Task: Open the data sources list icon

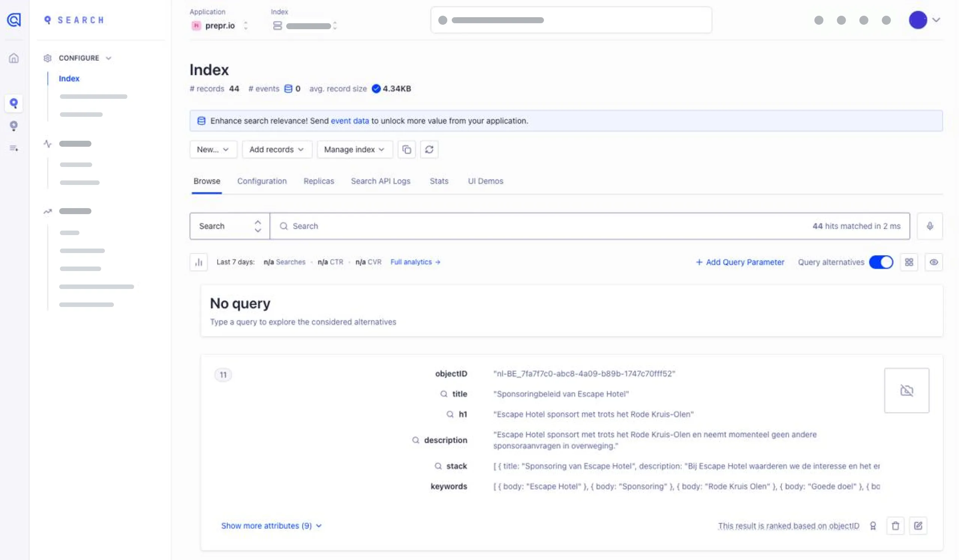Action: (x=14, y=148)
